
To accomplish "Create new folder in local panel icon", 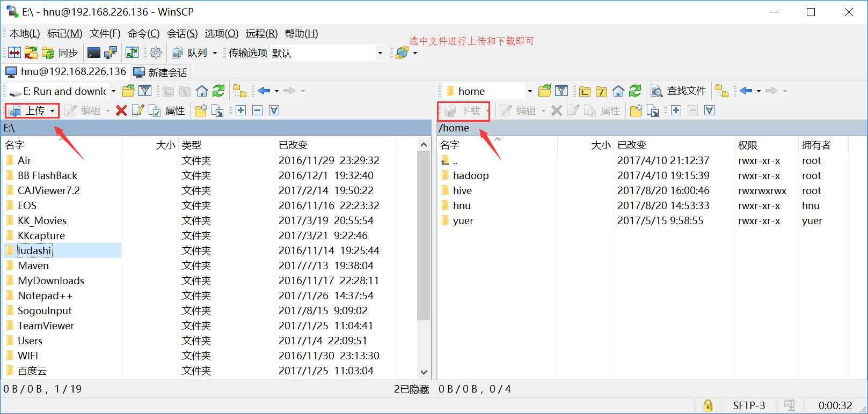I will tap(201, 110).
